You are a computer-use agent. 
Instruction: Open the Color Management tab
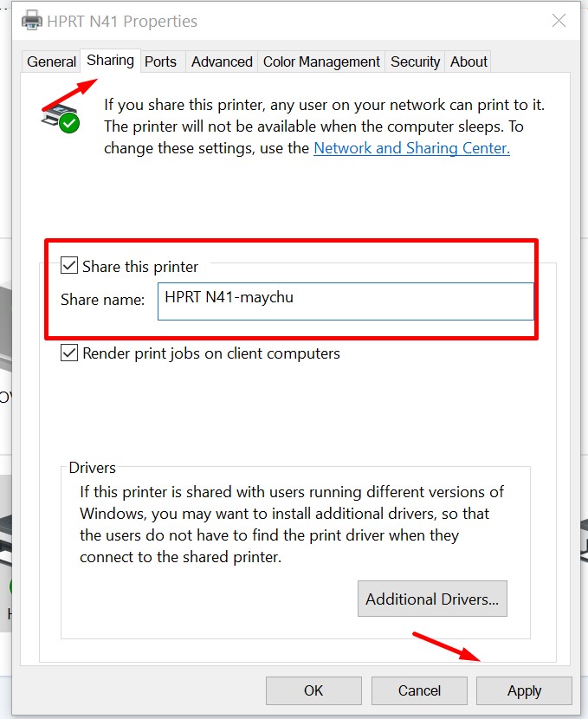pyautogui.click(x=321, y=62)
